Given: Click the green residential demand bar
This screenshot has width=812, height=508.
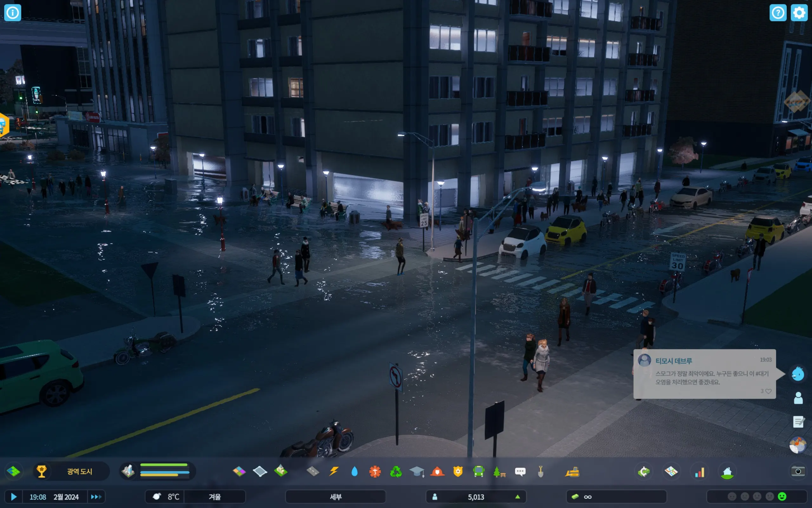Looking at the screenshot, I should (164, 465).
